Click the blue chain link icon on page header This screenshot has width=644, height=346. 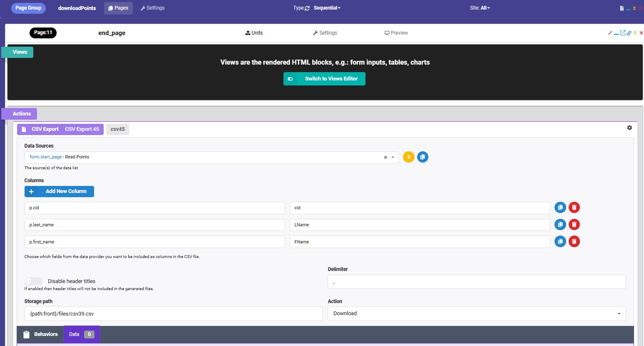629,33
